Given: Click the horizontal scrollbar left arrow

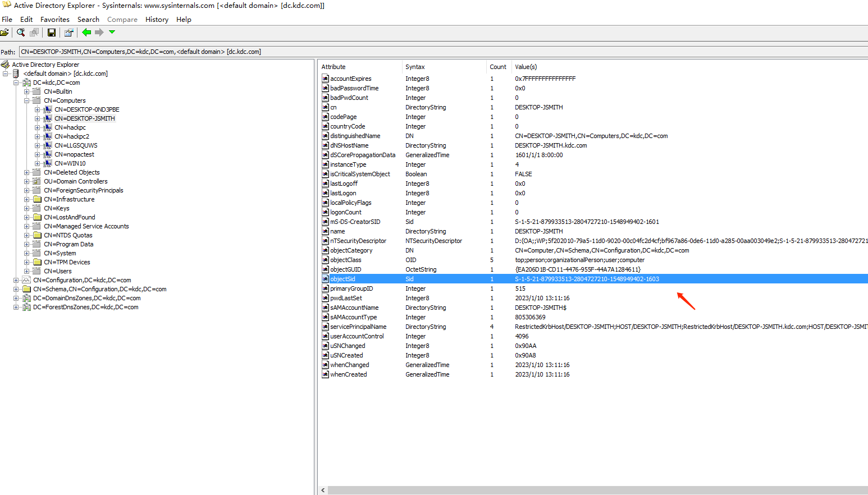Looking at the screenshot, I should (323, 490).
